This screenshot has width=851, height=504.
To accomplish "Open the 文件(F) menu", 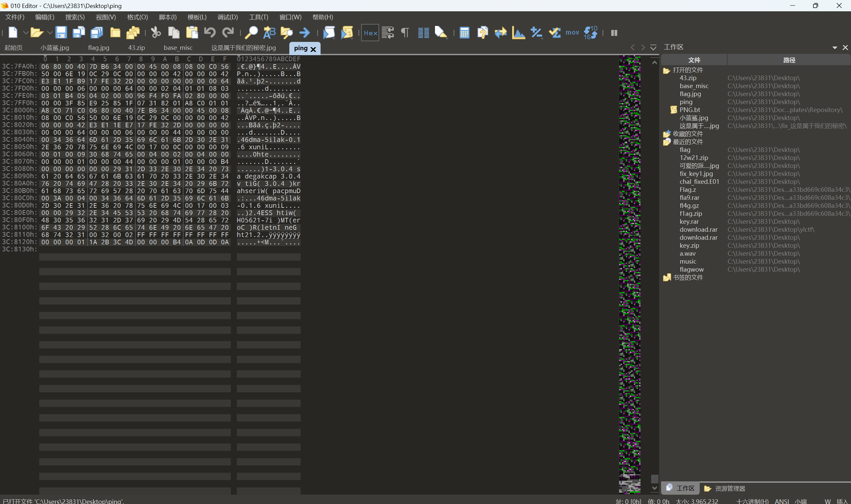I will [x=15, y=17].
